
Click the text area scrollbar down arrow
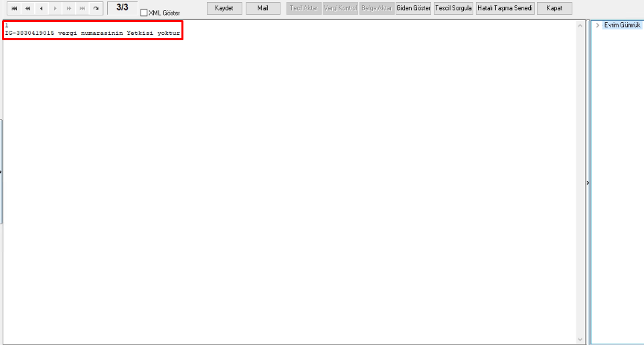580,340
